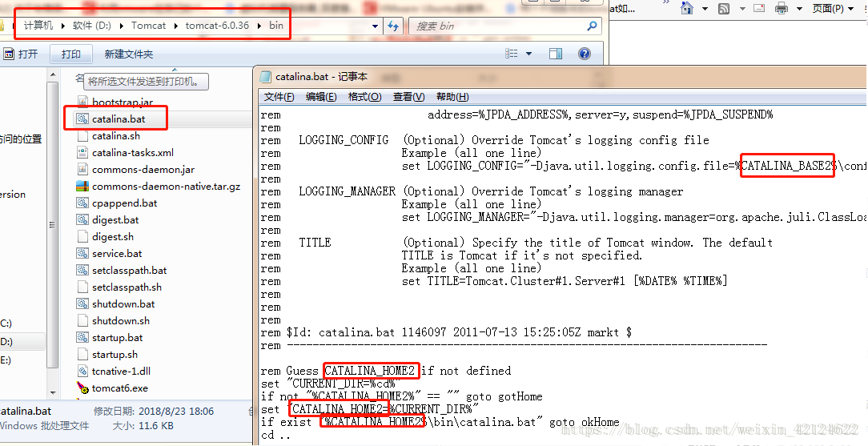Image resolution: width=868 pixels, height=446 pixels.
Task: Open the 文件(F) menu in Notepad
Action: point(279,97)
